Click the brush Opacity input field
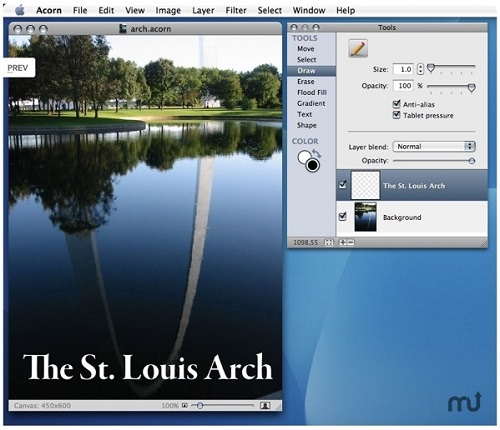 [x=403, y=86]
